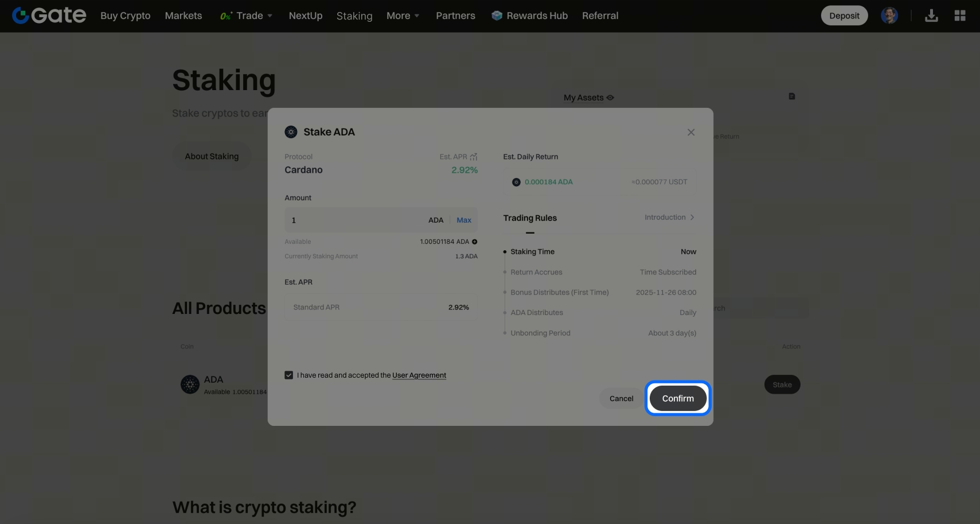The height and width of the screenshot is (524, 980).
Task: Confirm the ADA staking
Action: [678, 398]
